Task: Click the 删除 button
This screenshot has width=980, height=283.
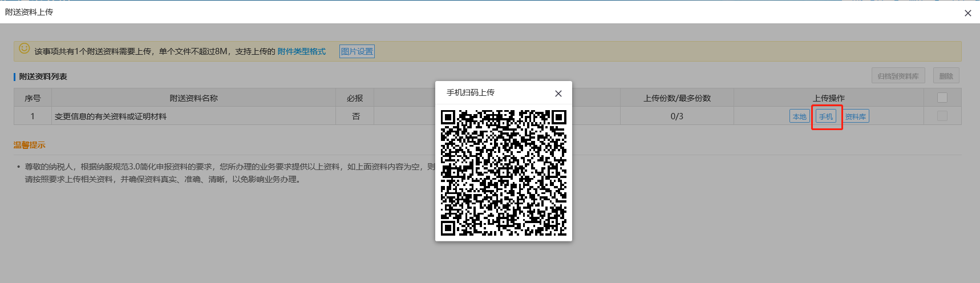Action: (x=946, y=76)
